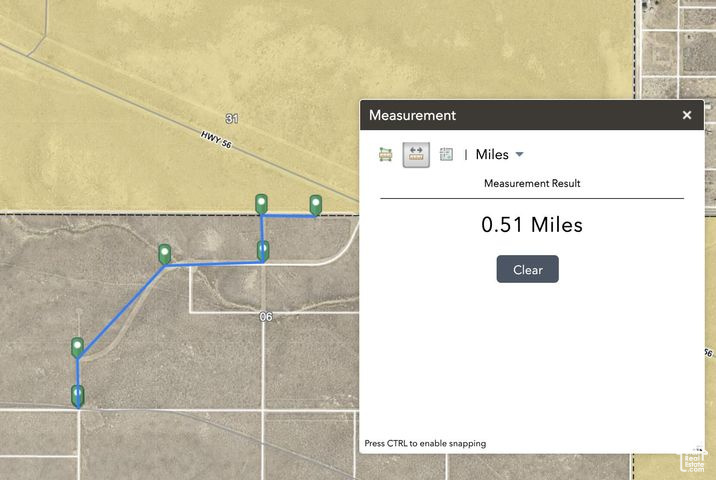Open the Miles unit dropdown
This screenshot has width=716, height=480.
coord(499,155)
